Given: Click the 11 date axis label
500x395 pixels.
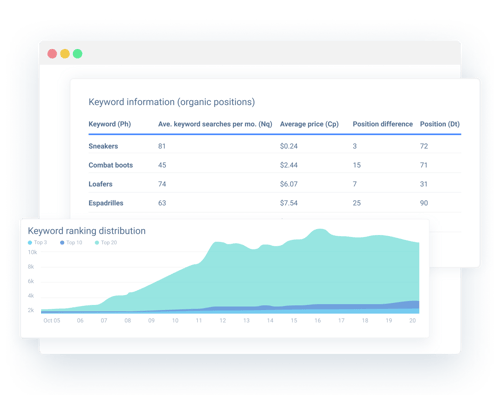Looking at the screenshot, I should pos(199,320).
